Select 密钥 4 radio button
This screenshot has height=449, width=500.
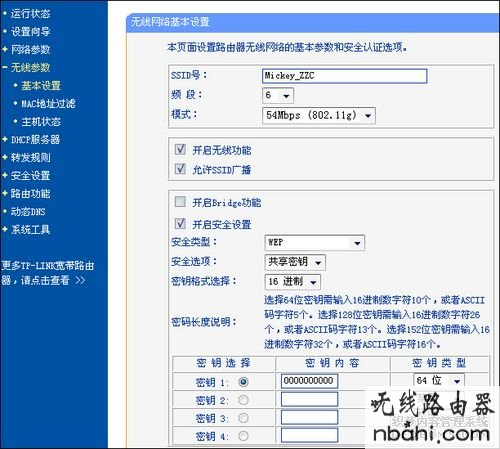243,436
